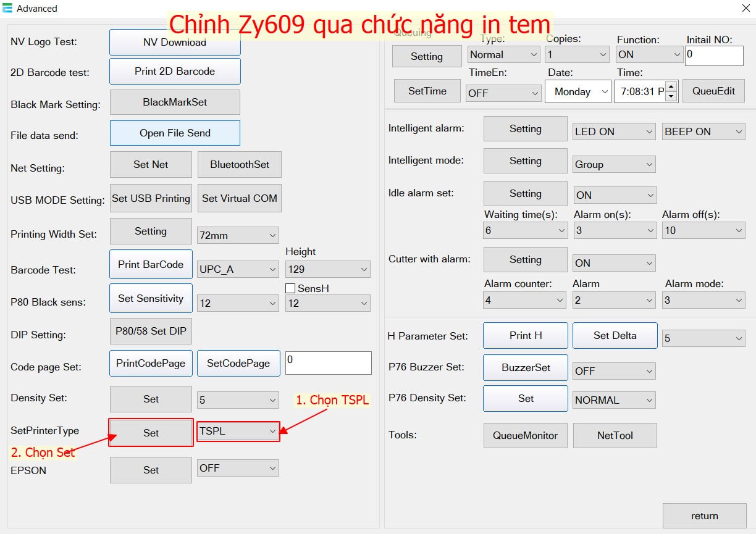Image resolution: width=756 pixels, height=534 pixels.
Task: Click QueueEdit
Action: 713,91
